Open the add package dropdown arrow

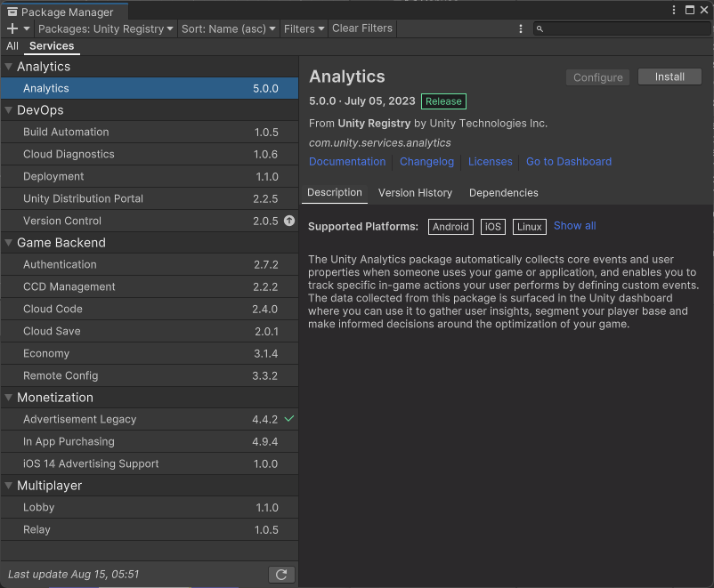point(27,28)
